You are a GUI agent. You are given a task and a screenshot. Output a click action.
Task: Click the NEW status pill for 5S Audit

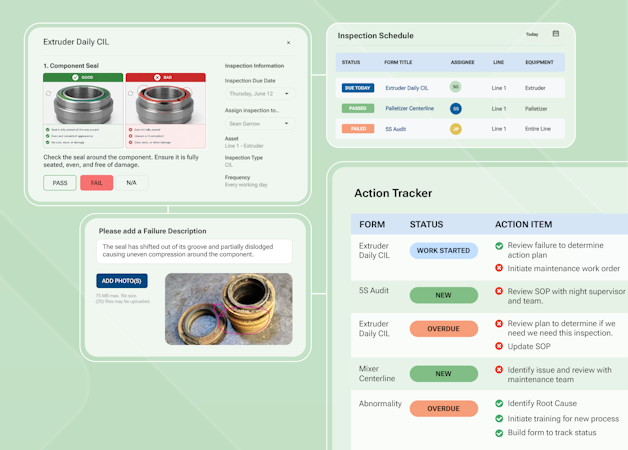443,295
